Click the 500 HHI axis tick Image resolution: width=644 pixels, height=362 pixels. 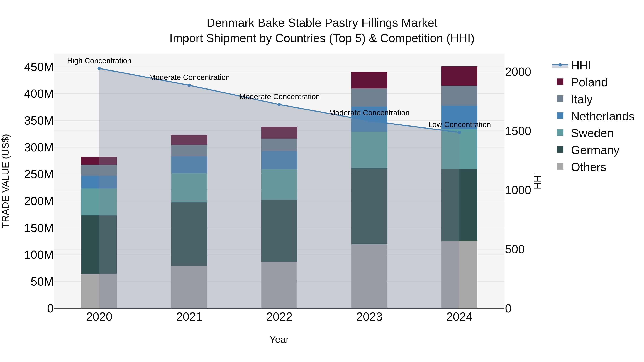pos(515,250)
